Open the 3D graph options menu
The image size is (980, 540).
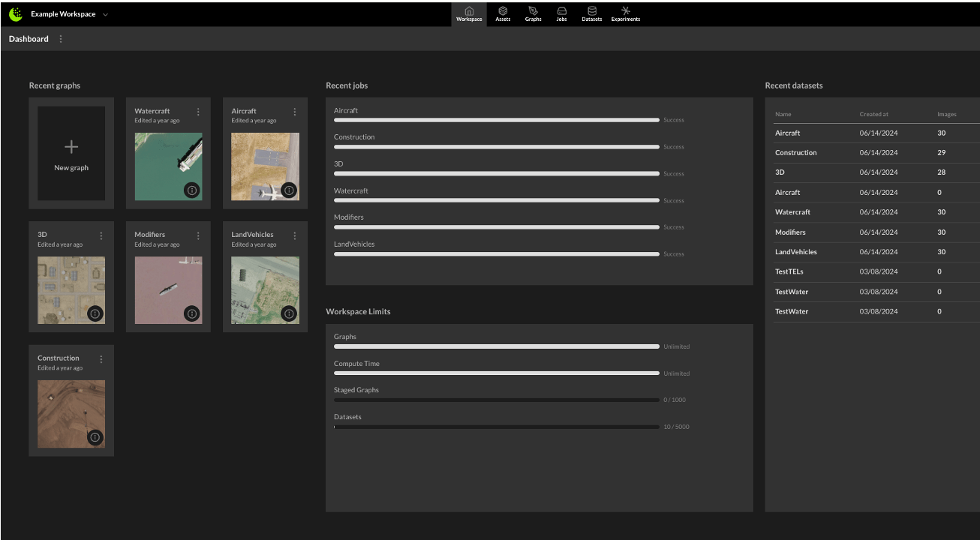click(101, 235)
